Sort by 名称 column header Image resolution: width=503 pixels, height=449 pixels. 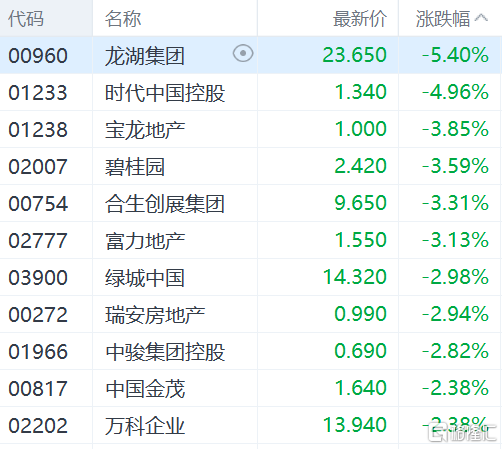click(123, 18)
